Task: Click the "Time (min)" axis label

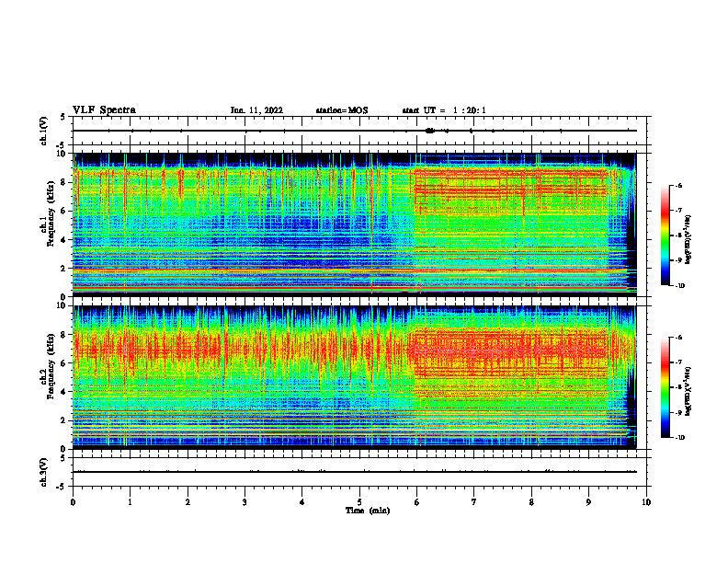Action: tap(368, 511)
